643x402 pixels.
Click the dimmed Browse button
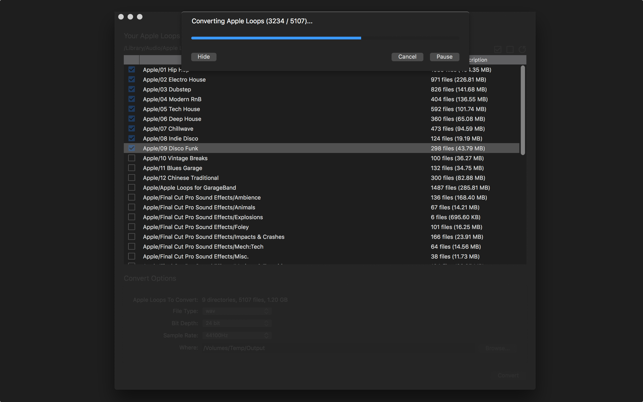498,348
